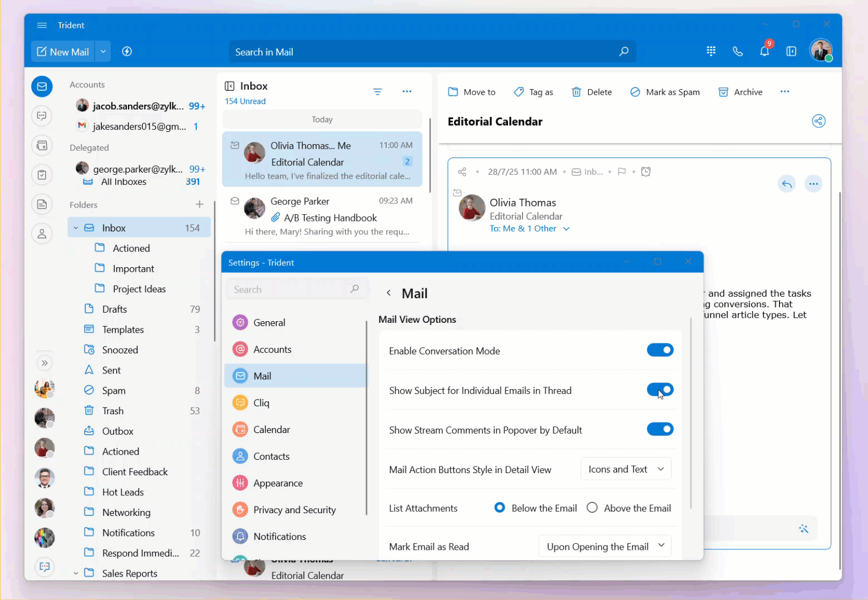Click Archive in email toolbar

(x=740, y=92)
